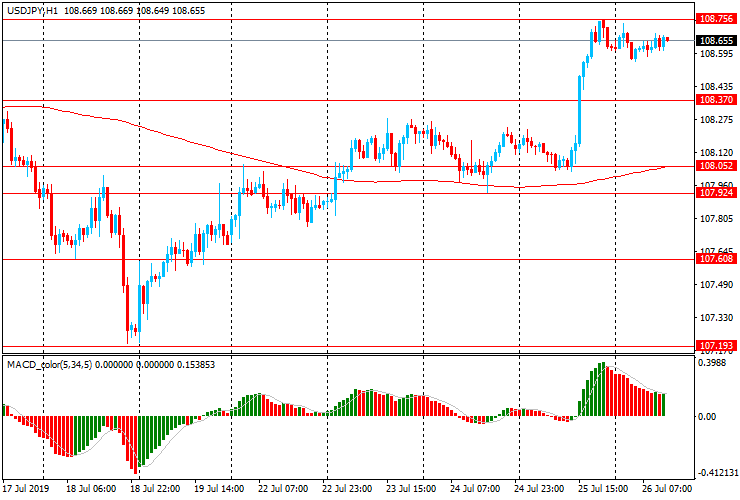Click the 18 Jul 06:00 time label

[91, 488]
